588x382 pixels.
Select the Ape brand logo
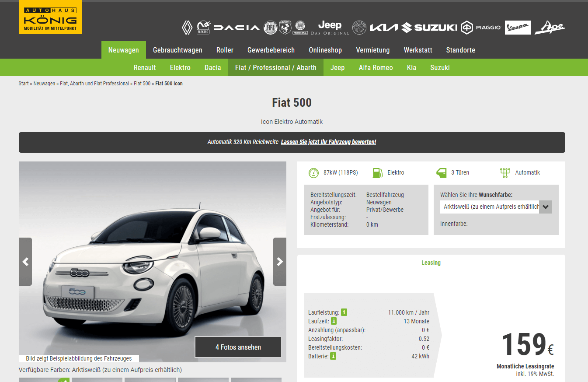point(550,28)
